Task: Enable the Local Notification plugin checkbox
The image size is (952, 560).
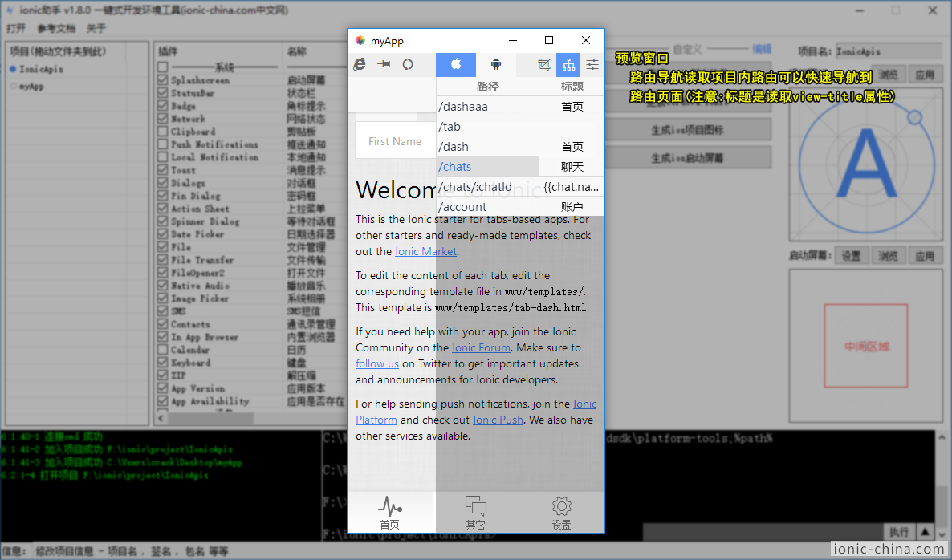Action: pyautogui.click(x=163, y=156)
